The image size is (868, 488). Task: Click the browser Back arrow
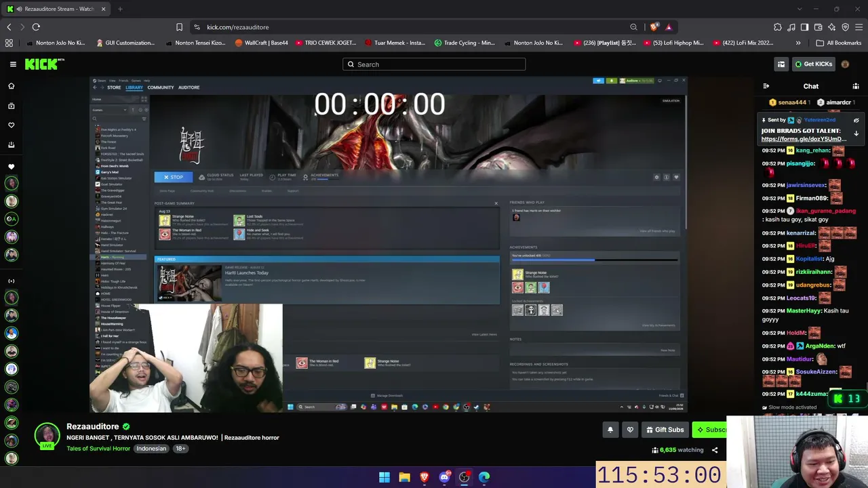(9, 27)
